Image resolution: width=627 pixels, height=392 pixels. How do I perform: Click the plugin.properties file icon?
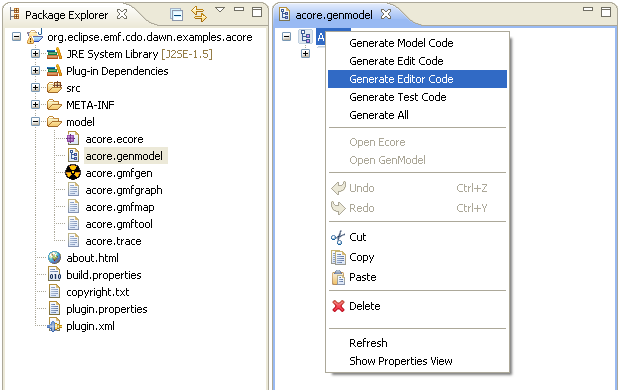pyautogui.click(x=54, y=309)
